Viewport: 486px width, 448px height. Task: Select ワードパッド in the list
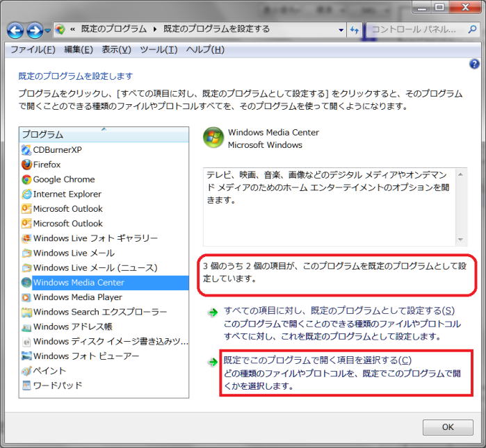point(104,385)
